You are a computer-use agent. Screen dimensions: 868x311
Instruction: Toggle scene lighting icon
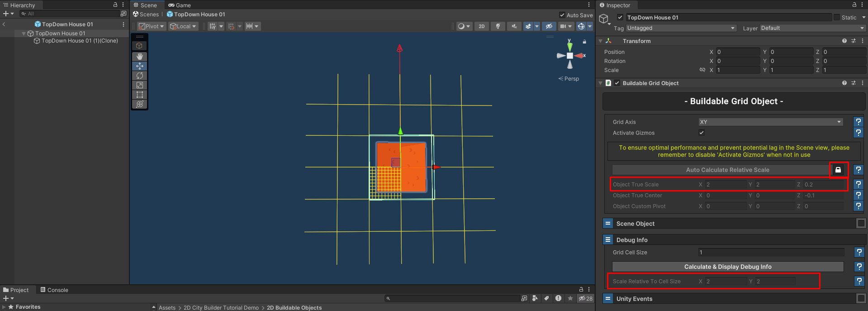point(498,26)
